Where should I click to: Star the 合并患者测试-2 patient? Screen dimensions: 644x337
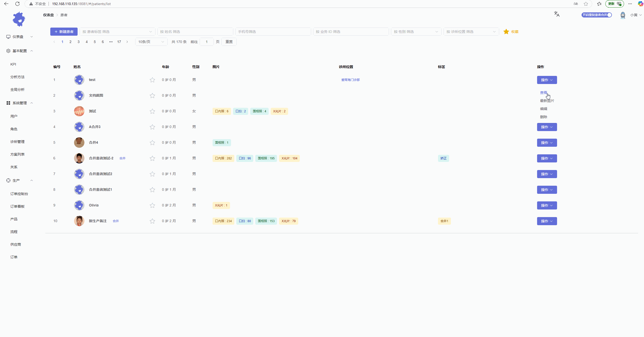[152, 158]
